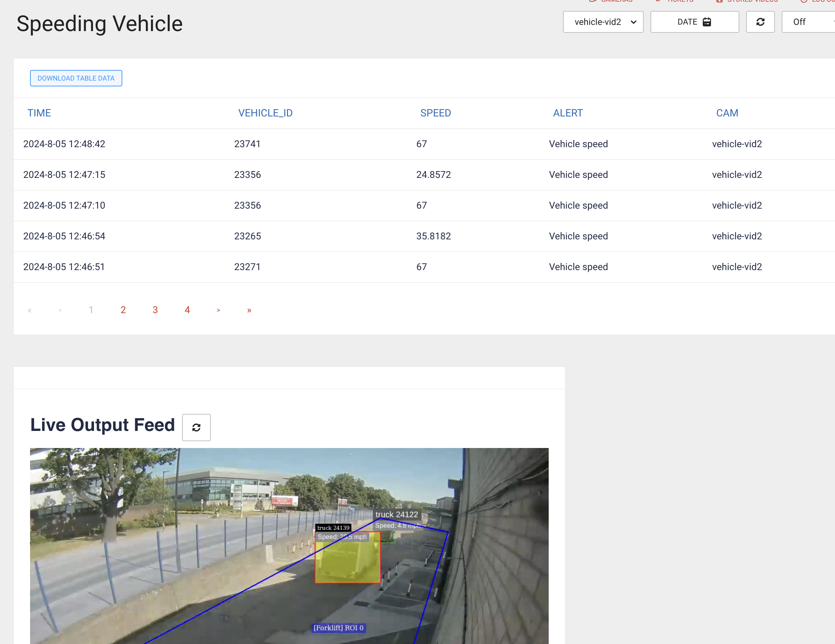835x644 pixels.
Task: Click the refresh icon beside the DATE button
Action: [760, 22]
